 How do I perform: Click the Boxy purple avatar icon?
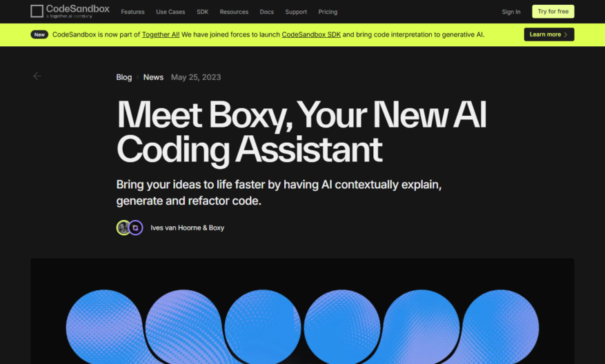click(x=135, y=228)
